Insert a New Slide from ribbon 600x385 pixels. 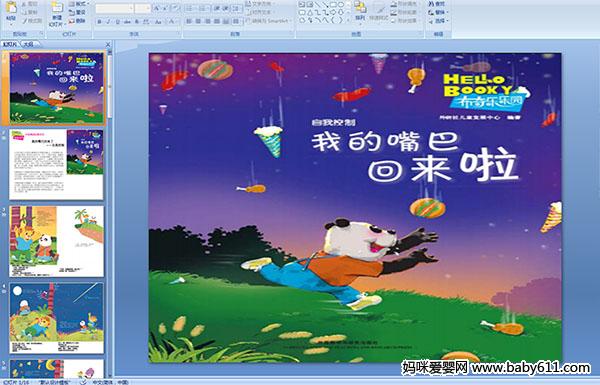57,13
